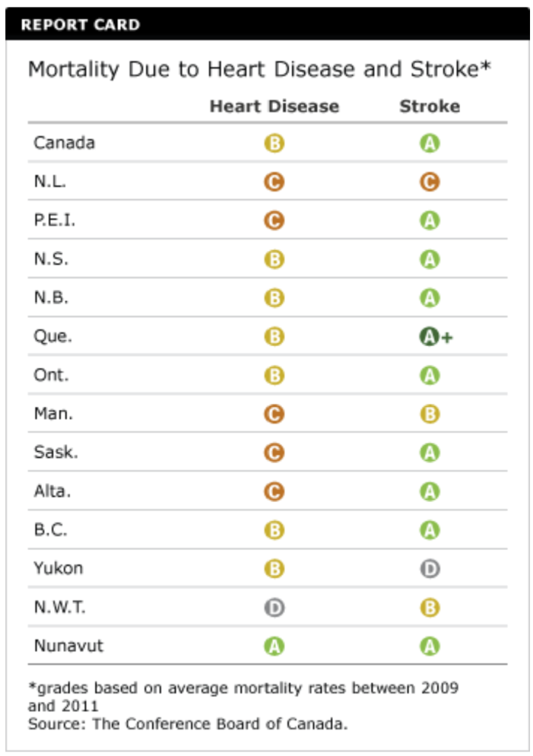Select the REPORT CARD header tab
533x756 pixels.
pos(80,25)
